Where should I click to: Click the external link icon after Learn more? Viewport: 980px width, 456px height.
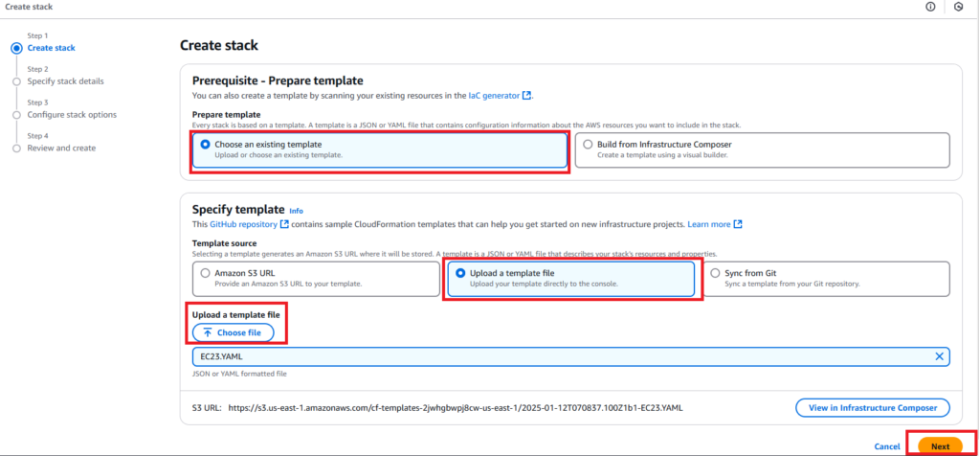738,224
